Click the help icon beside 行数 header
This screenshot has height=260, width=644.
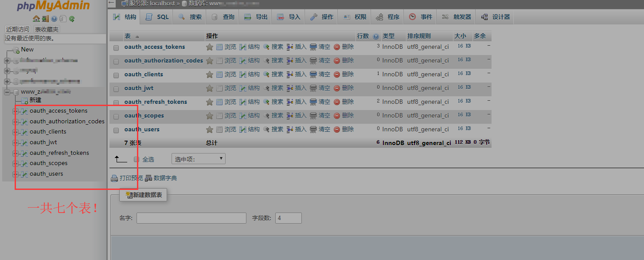pos(376,36)
